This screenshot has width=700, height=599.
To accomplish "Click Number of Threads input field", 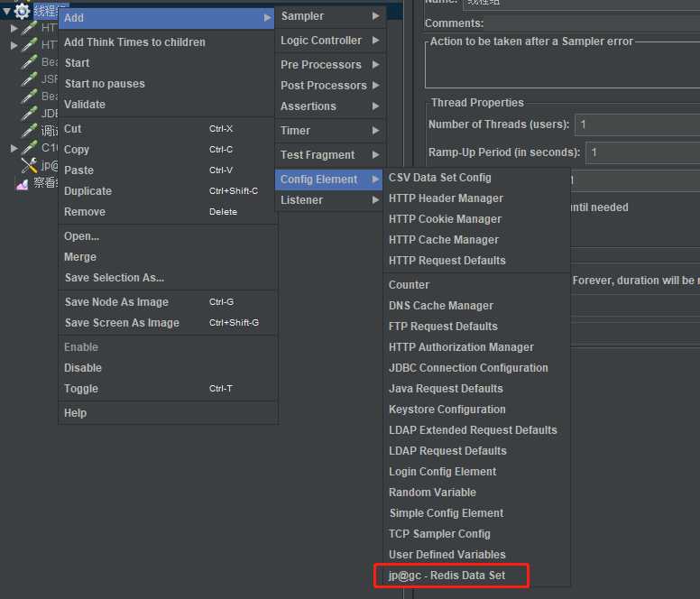I will tap(638, 124).
